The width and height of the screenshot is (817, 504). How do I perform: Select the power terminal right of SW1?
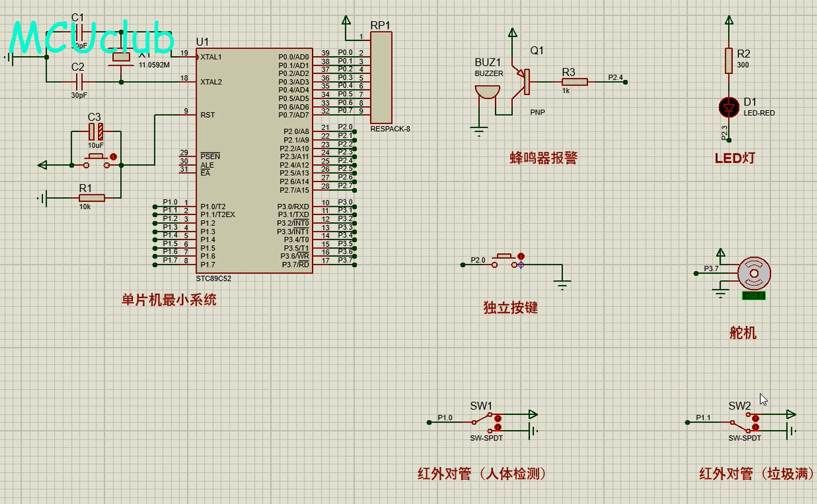[533, 414]
